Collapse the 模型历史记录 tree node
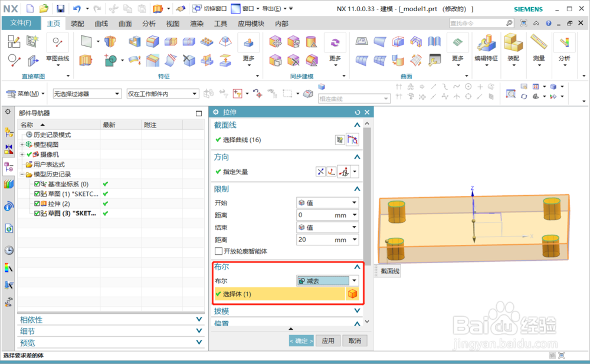 pos(22,174)
